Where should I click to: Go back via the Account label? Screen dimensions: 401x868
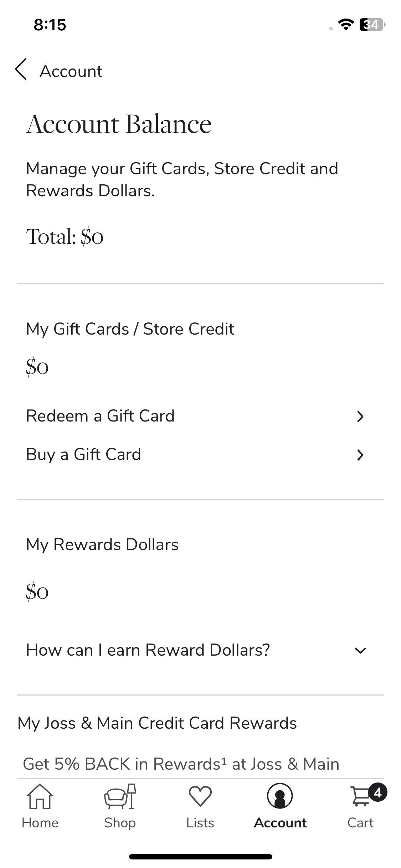71,71
